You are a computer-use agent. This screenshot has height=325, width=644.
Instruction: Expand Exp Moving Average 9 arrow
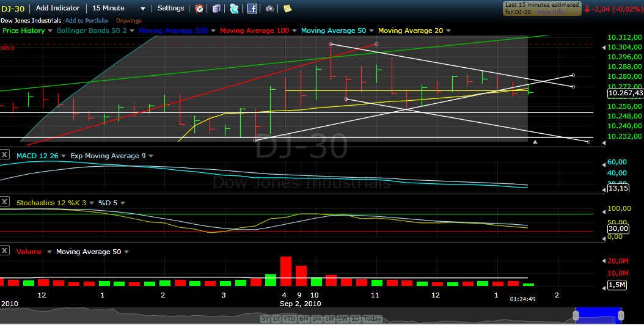(x=151, y=156)
